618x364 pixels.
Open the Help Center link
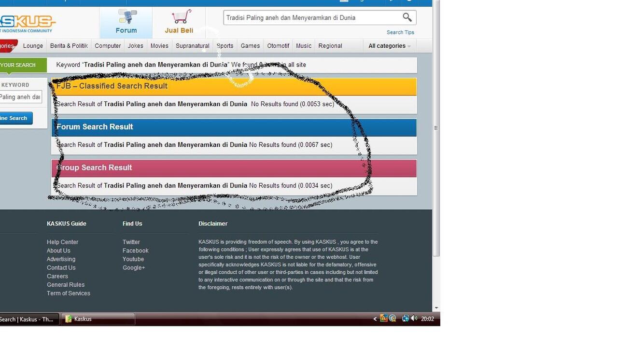(x=62, y=242)
